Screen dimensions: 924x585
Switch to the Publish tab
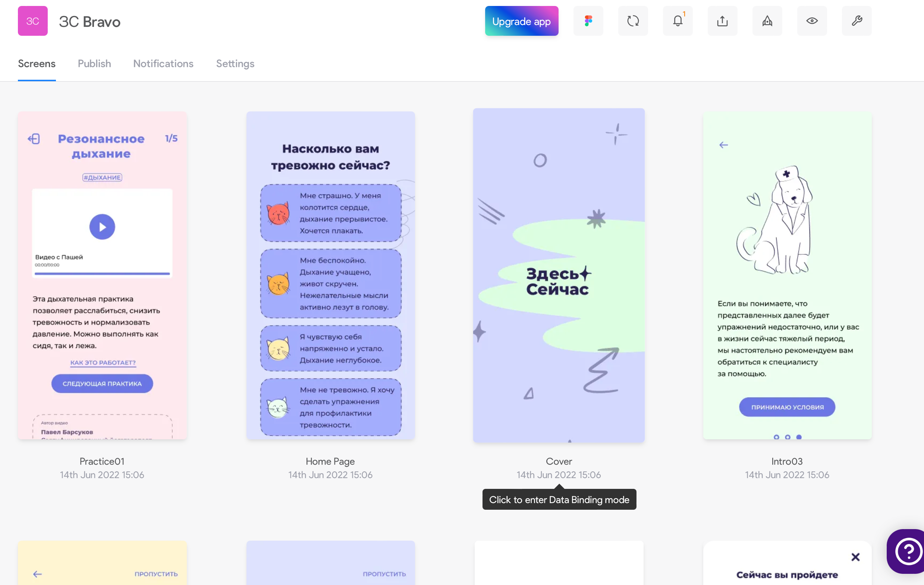tap(94, 64)
